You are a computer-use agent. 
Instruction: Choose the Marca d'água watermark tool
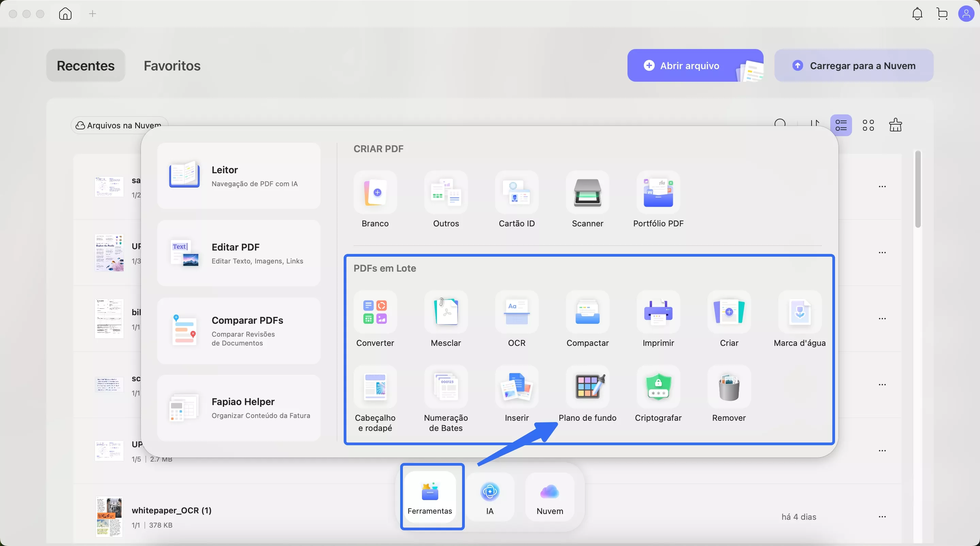pyautogui.click(x=799, y=312)
